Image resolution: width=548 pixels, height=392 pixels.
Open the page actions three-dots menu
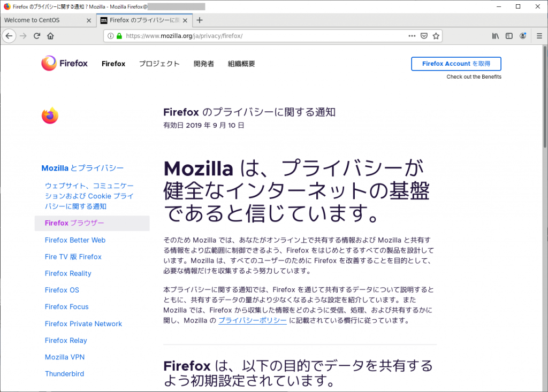point(412,36)
